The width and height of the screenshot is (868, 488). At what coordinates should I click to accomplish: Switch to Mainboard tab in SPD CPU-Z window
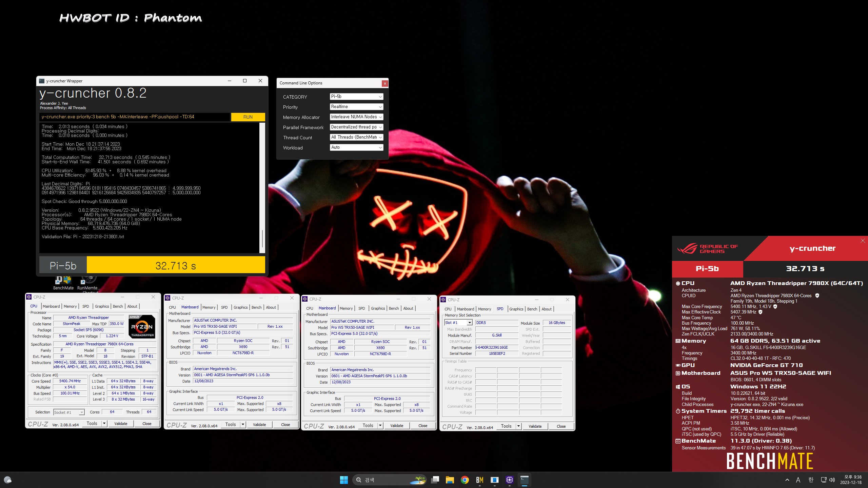click(x=466, y=309)
